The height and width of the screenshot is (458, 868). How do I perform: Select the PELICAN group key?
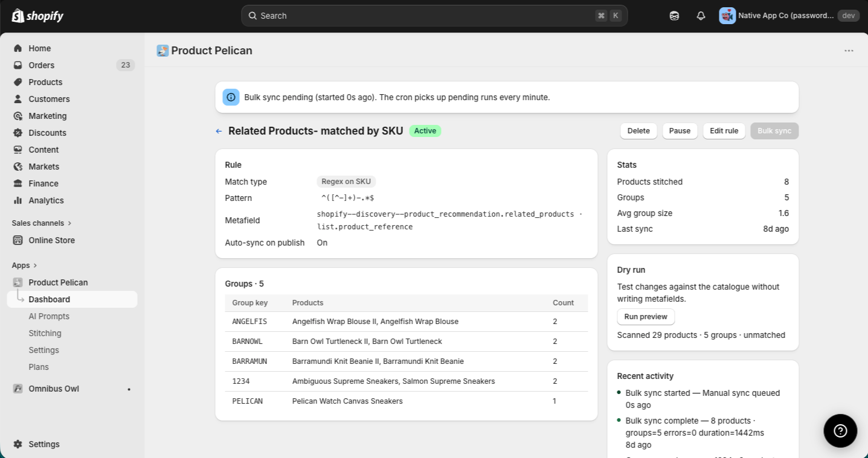click(248, 401)
